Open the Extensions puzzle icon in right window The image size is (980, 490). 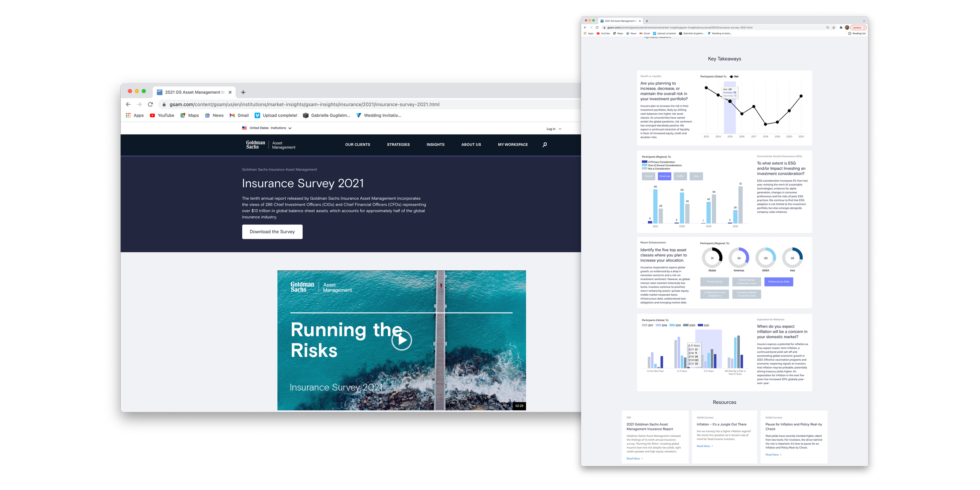pos(841,27)
